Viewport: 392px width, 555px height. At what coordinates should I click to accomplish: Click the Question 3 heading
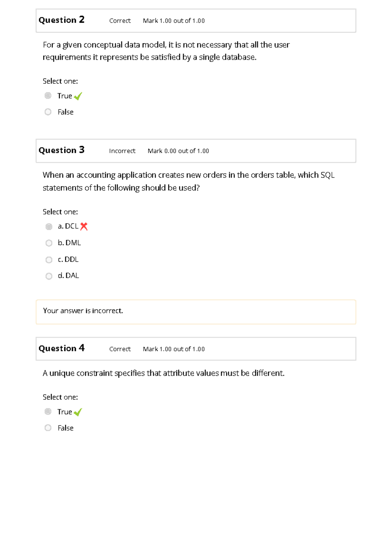[x=61, y=150]
